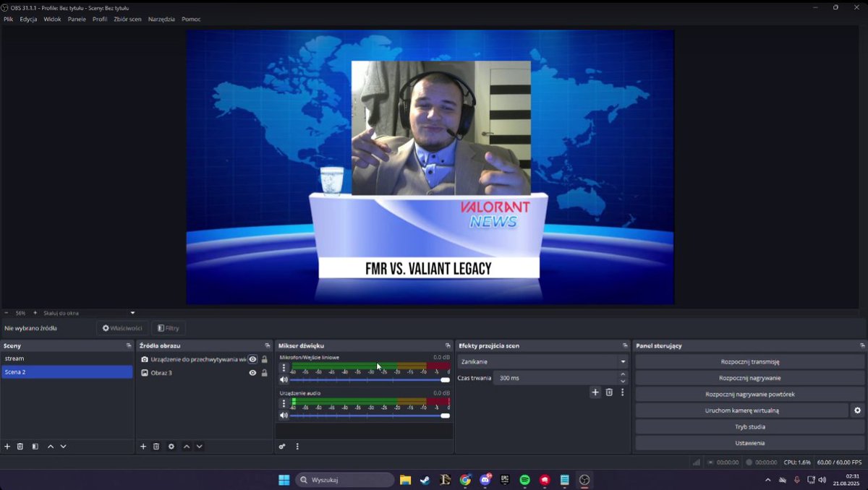Screen dimensions: 868x490
Task: Open the Zbiór scen menu
Action: pos(127,19)
